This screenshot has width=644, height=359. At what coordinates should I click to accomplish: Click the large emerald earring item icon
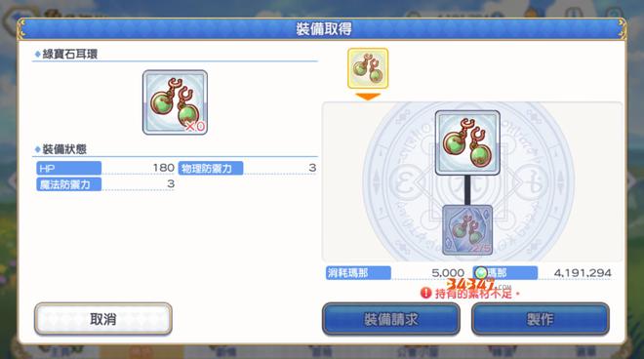175,102
